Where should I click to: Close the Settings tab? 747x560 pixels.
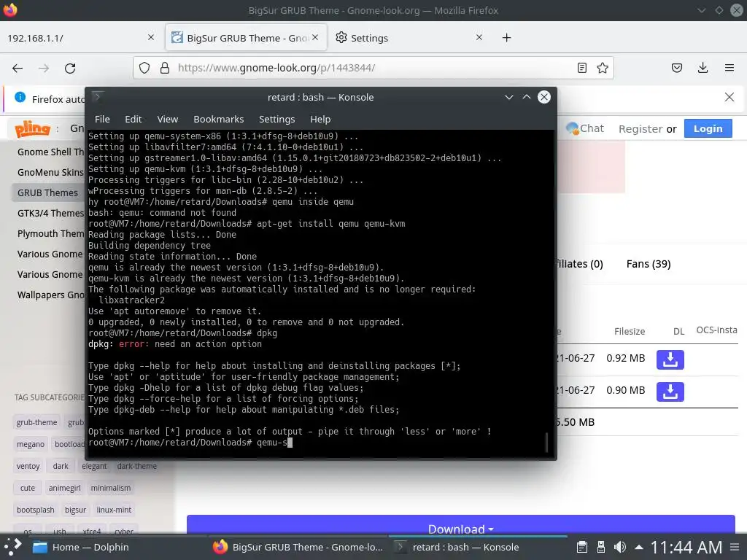(x=479, y=37)
